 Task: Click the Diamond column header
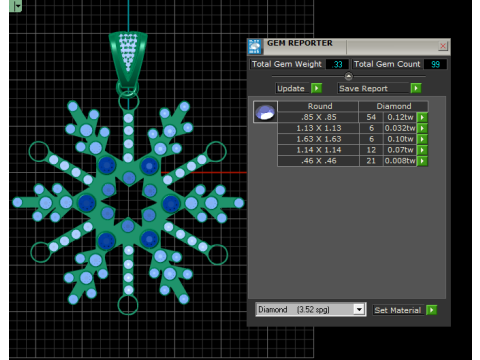point(394,106)
